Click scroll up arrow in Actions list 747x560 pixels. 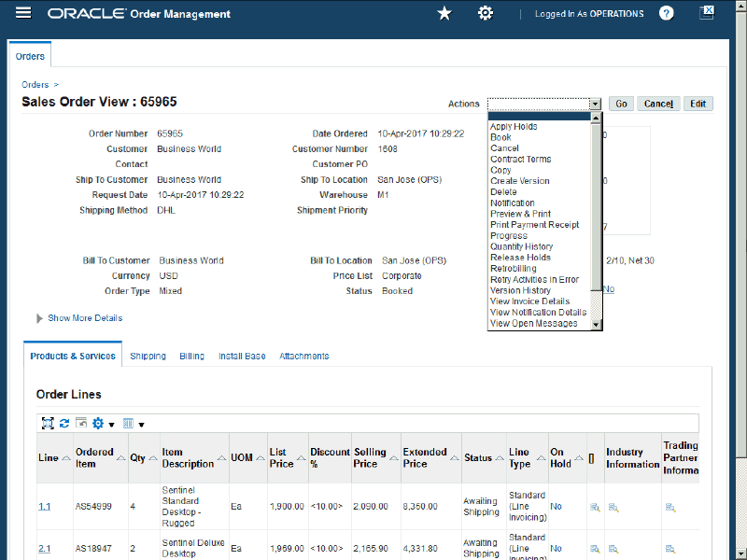[x=596, y=118]
